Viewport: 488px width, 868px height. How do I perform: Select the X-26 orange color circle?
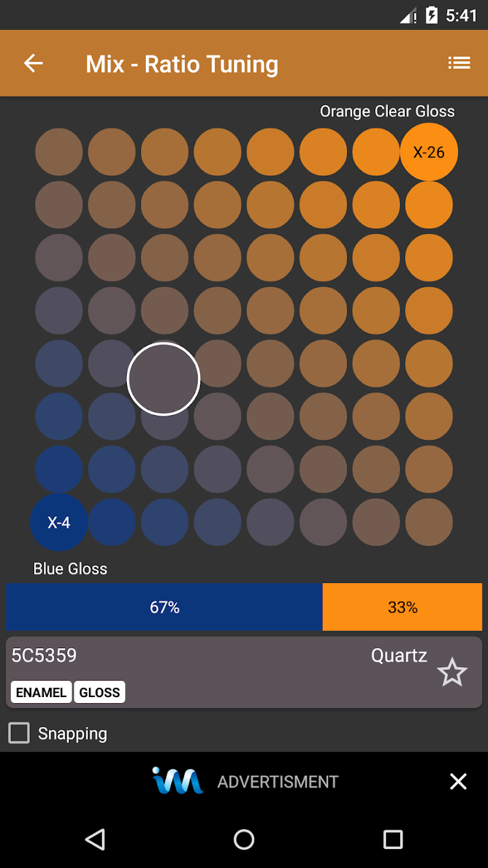[x=429, y=152]
